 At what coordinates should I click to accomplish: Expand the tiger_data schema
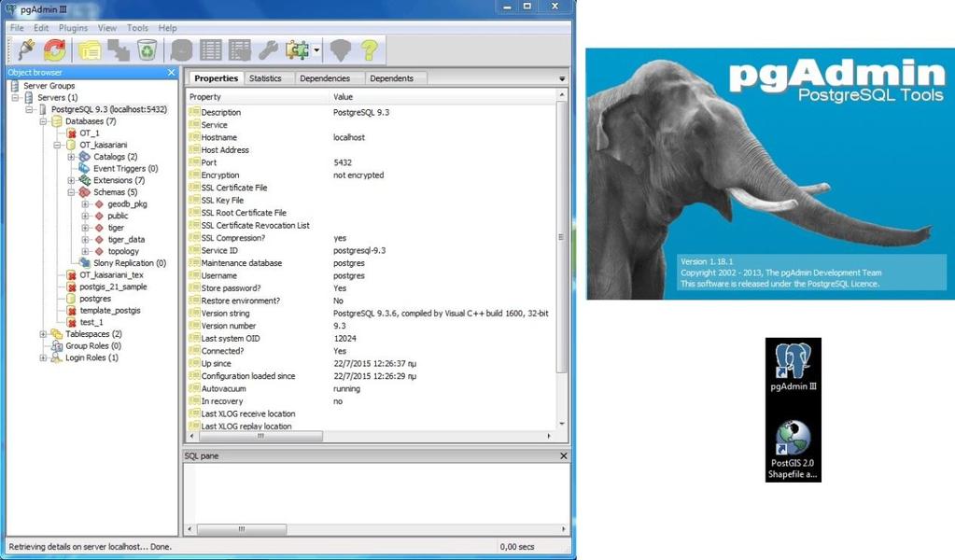(85, 239)
